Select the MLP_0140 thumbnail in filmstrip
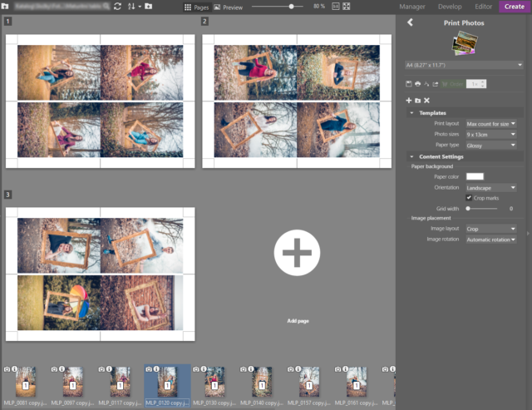The width and height of the screenshot is (532, 410). click(262, 382)
